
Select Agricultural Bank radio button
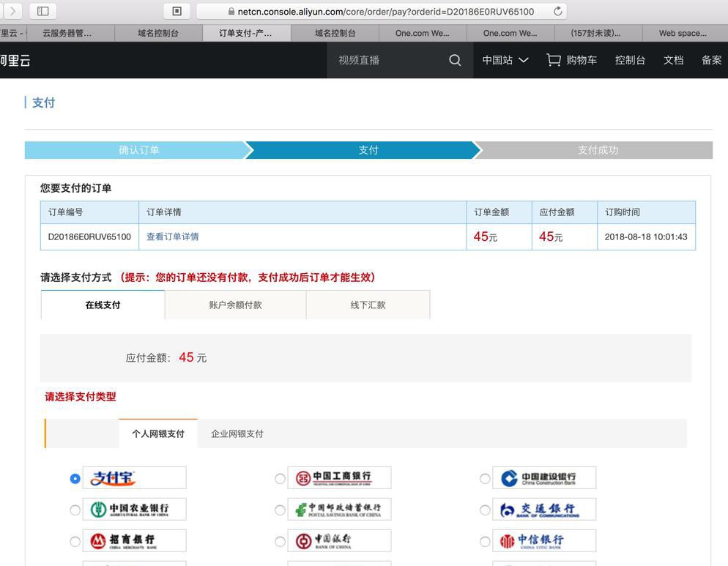point(75,510)
